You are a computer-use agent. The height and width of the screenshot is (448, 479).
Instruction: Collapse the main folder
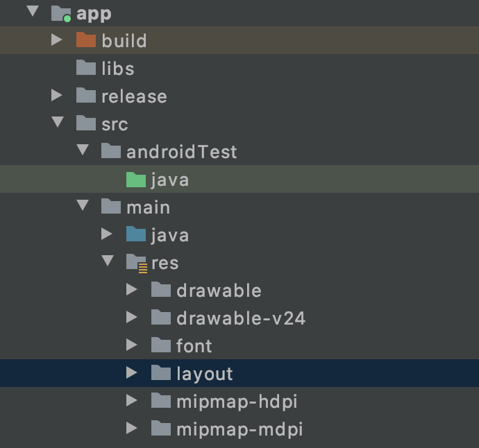coord(83,205)
